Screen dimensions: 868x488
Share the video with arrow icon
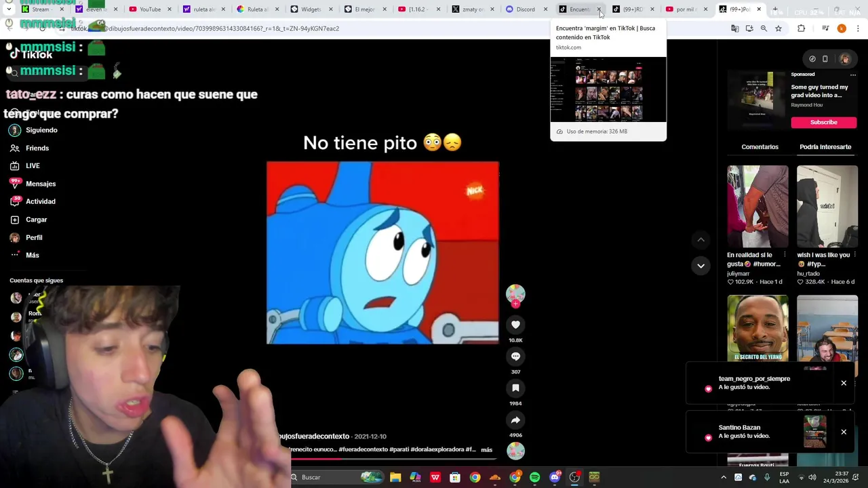[x=515, y=420]
